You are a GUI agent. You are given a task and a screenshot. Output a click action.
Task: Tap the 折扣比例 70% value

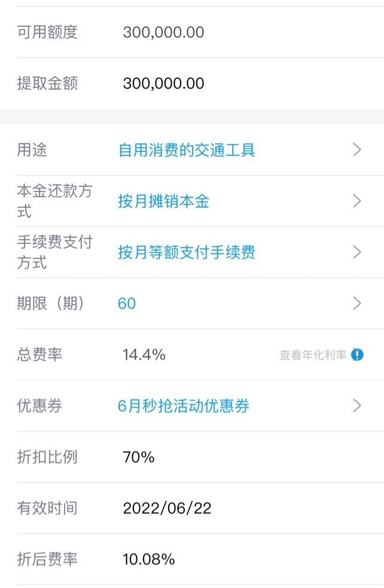coord(139,457)
